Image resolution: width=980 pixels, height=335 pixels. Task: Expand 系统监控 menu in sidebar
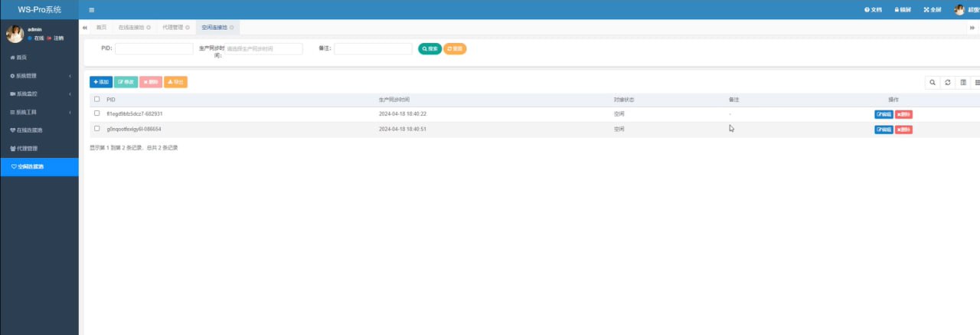39,94
